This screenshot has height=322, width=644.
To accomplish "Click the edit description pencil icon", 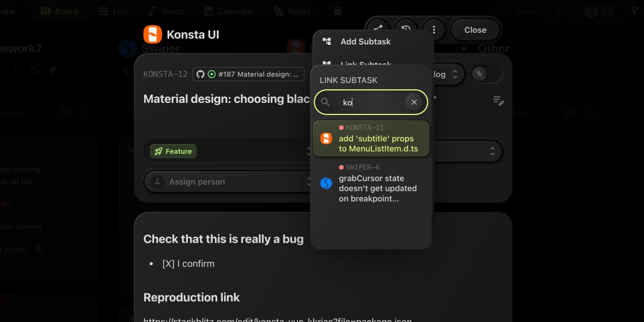I will click(498, 101).
